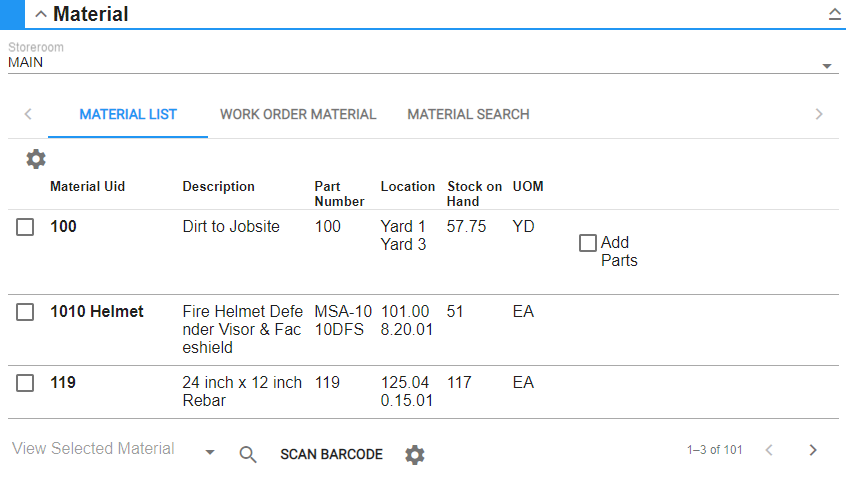Check the box for material 100
846x487 pixels.
(26, 228)
